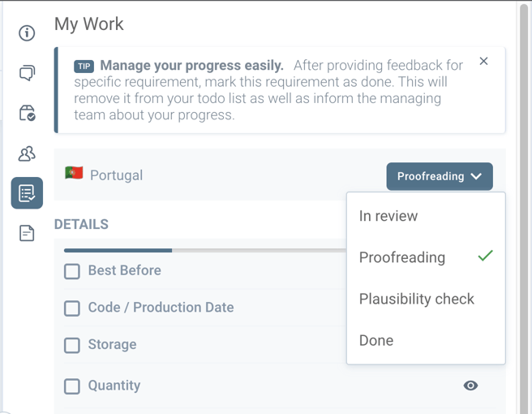The width and height of the screenshot is (532, 414).
Task: Set status to Done in menu
Action: point(376,340)
